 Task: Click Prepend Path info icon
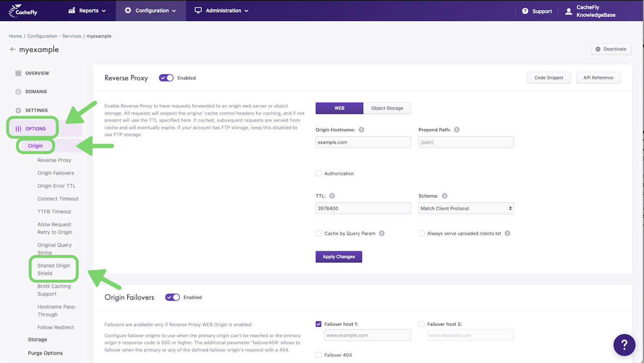pos(457,130)
